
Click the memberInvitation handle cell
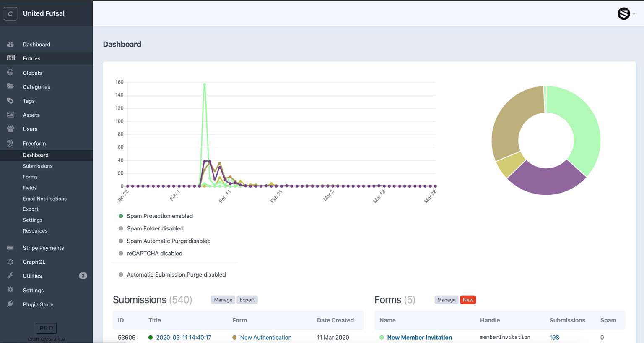[505, 337]
